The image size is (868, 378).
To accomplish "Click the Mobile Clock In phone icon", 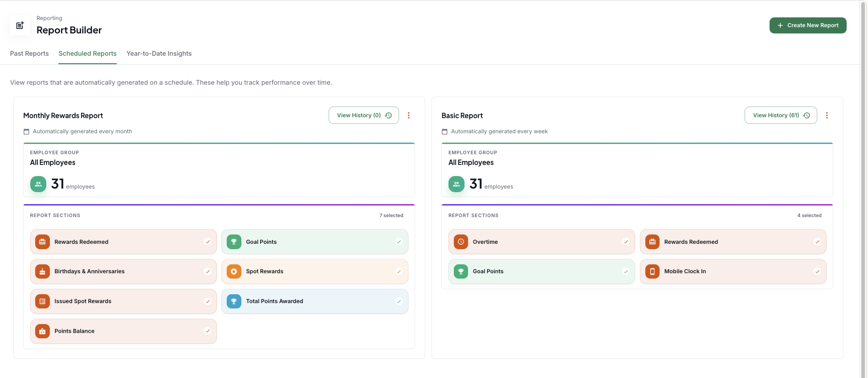I will 652,271.
